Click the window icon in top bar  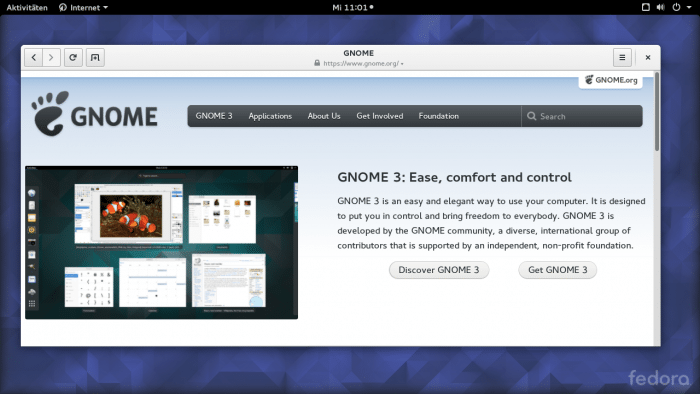[646, 7]
